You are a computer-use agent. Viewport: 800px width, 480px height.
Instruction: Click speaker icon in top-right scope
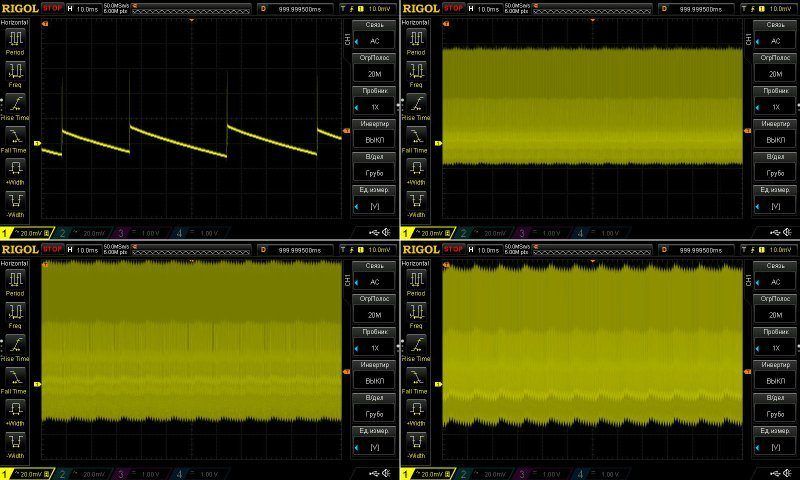pos(790,233)
